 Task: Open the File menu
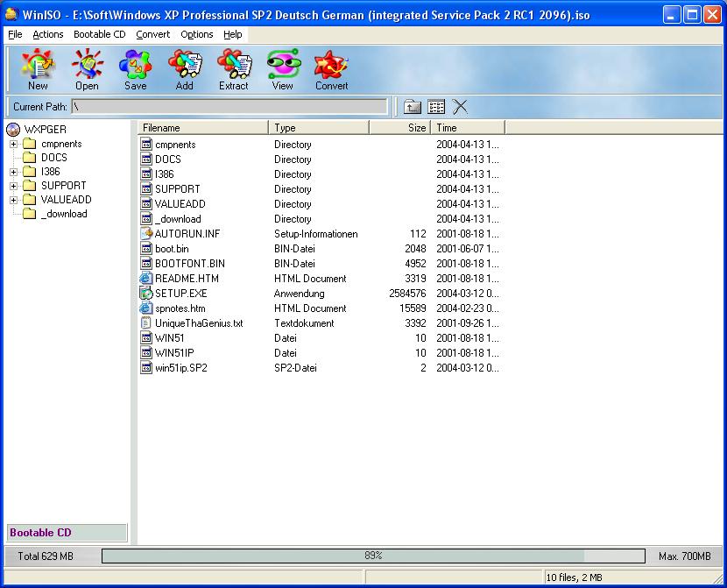coord(15,34)
